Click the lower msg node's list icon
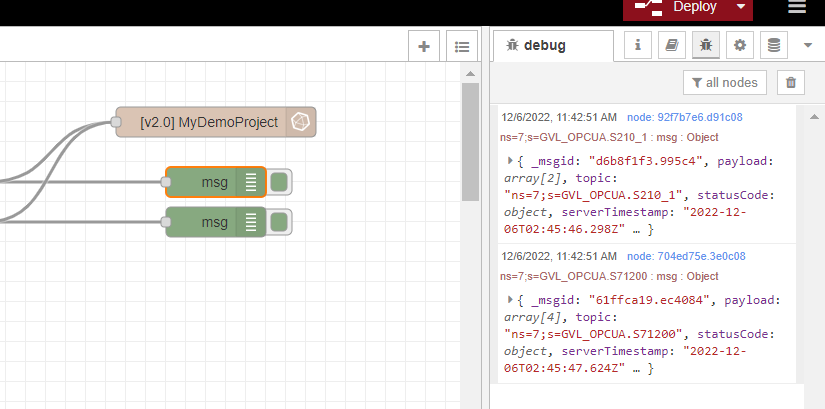Screen dimensions: 825x409 click(x=251, y=222)
